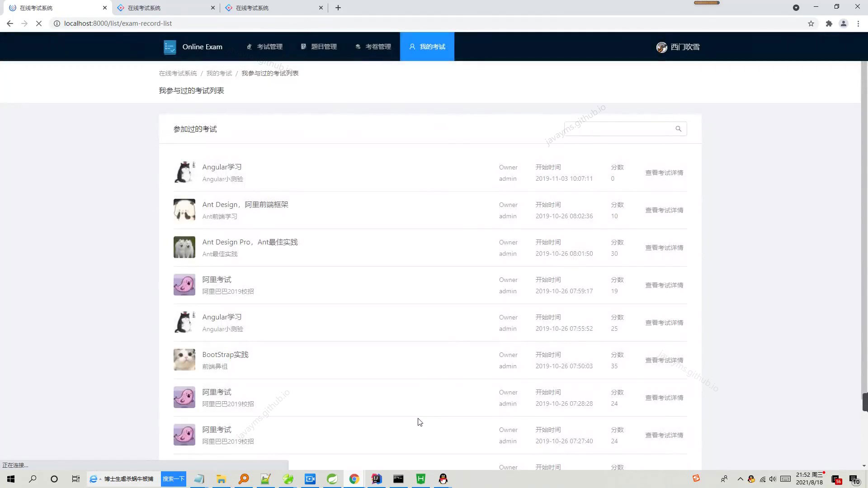Open File Explorer from the taskbar

[x=221, y=479]
